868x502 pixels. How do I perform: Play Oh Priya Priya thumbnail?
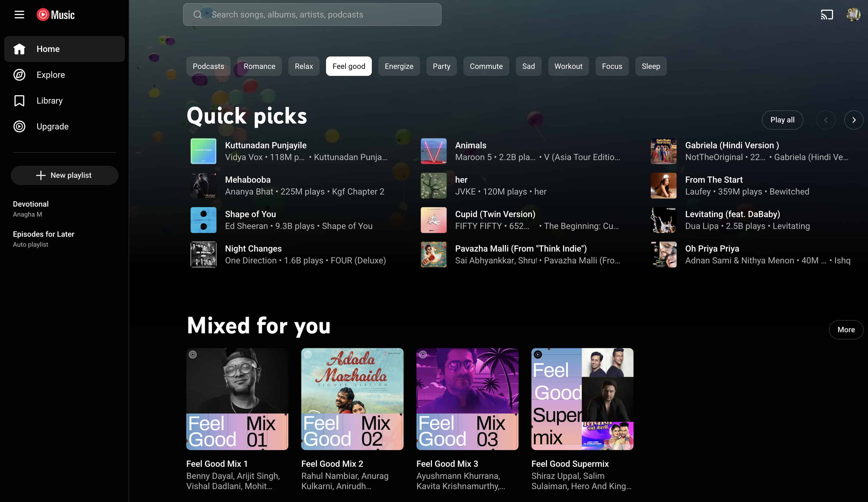coord(663,254)
